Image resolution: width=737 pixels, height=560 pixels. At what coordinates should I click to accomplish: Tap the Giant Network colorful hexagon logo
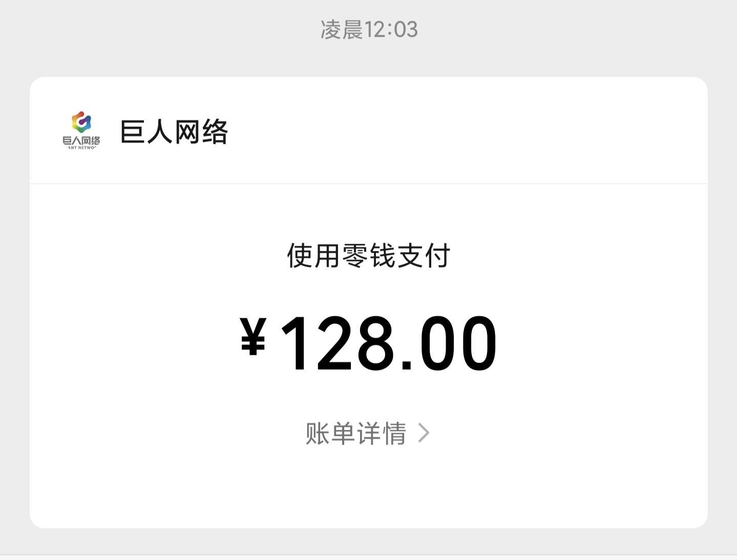(81, 122)
